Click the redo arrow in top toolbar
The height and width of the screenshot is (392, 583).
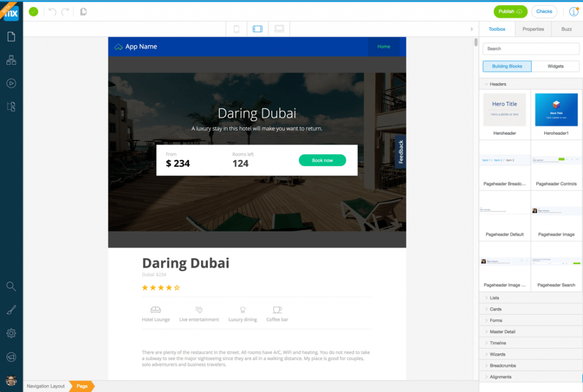(65, 11)
